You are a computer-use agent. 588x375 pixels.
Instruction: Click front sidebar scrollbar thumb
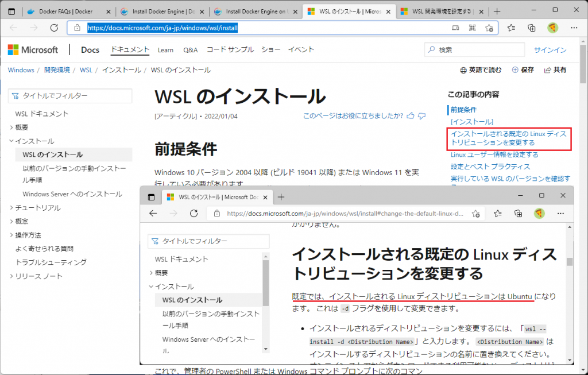pyautogui.click(x=265, y=283)
